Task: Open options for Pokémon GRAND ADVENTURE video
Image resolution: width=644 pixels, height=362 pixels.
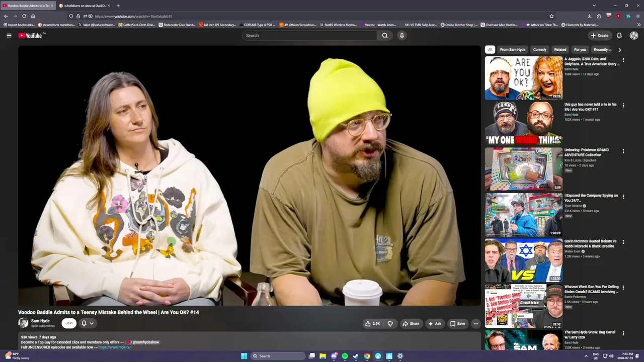Action: click(623, 151)
